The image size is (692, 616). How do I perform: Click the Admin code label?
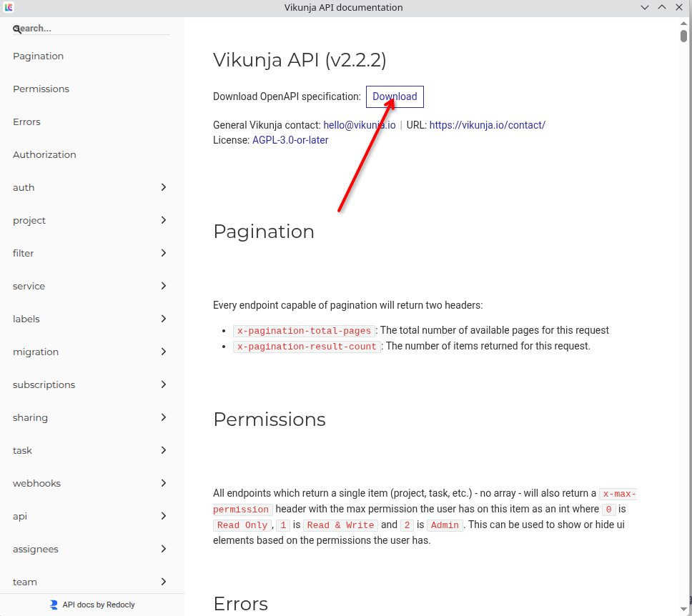point(445,525)
